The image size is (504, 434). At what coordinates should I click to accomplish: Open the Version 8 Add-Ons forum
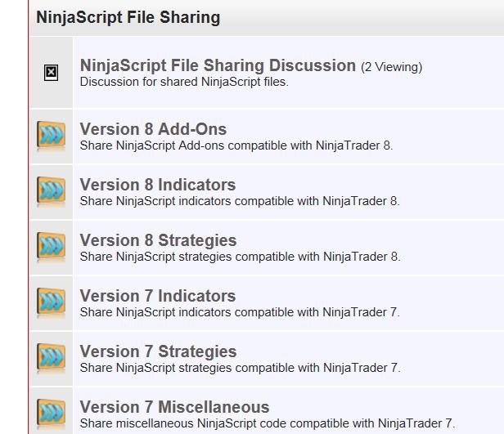pyautogui.click(x=153, y=129)
